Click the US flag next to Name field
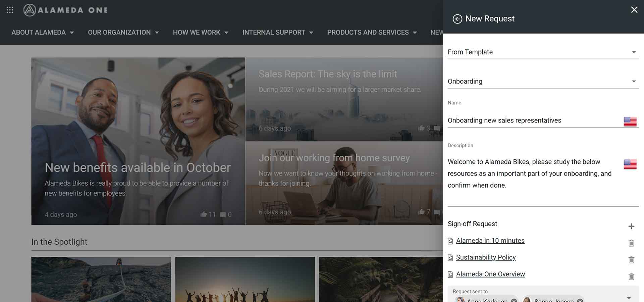The height and width of the screenshot is (302, 644). pos(630,121)
